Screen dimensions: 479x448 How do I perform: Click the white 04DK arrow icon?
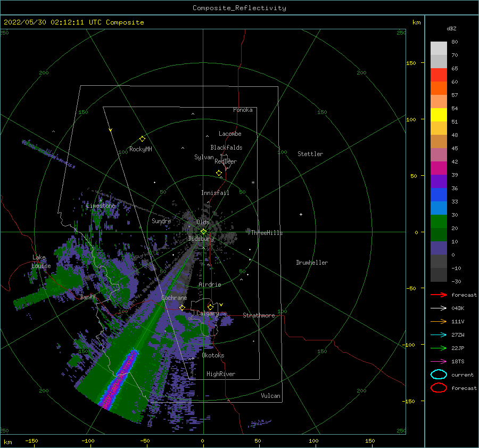coord(439,308)
